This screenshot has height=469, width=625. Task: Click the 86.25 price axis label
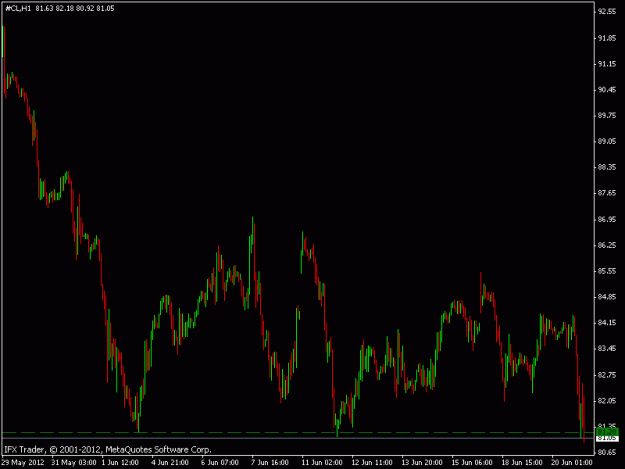[x=607, y=245]
